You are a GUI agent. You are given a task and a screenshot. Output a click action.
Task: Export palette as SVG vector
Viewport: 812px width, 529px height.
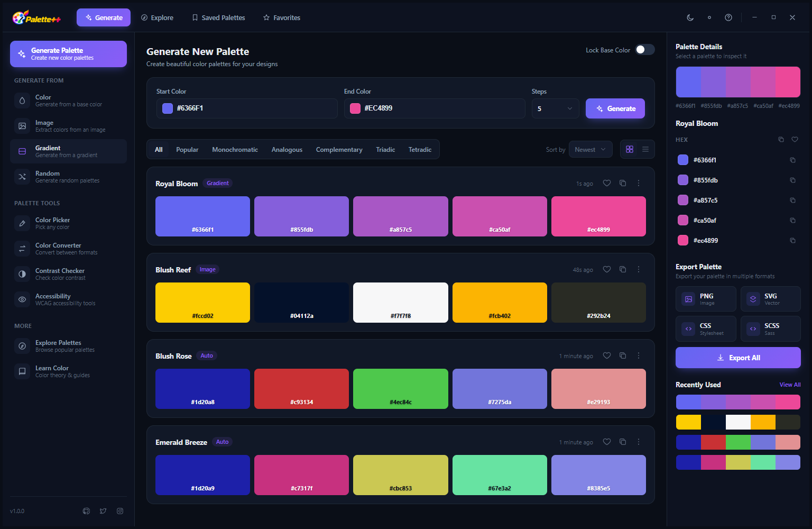(771, 299)
